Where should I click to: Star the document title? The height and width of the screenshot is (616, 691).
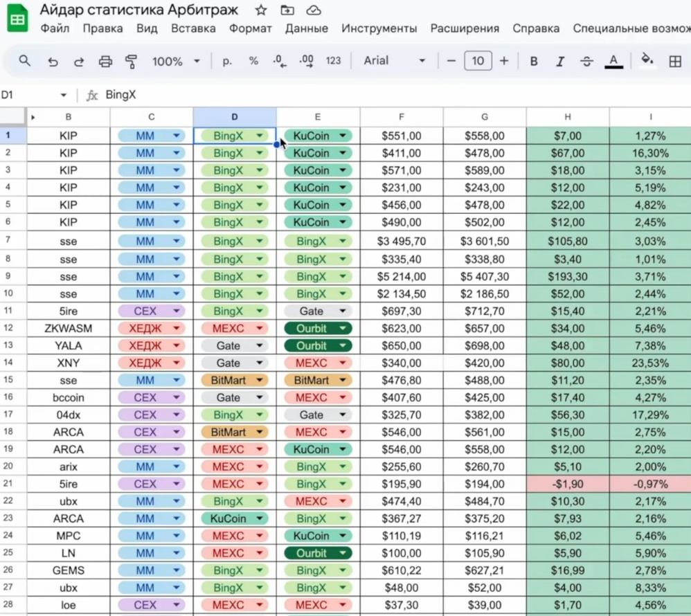261,10
